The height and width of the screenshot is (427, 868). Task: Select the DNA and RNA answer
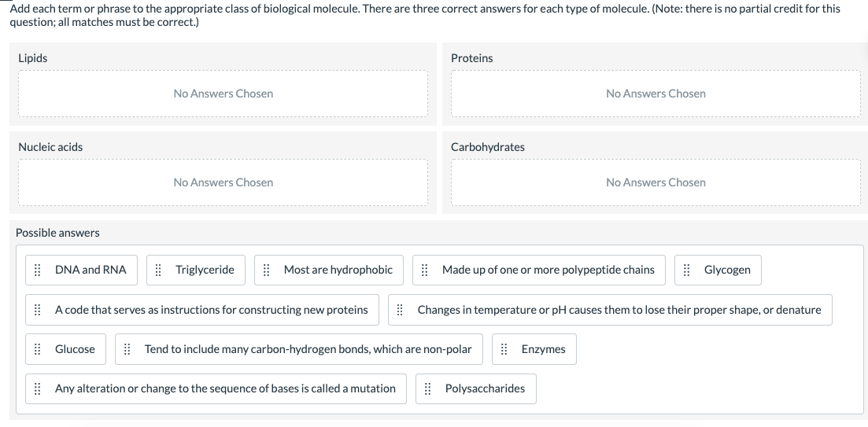click(x=90, y=270)
